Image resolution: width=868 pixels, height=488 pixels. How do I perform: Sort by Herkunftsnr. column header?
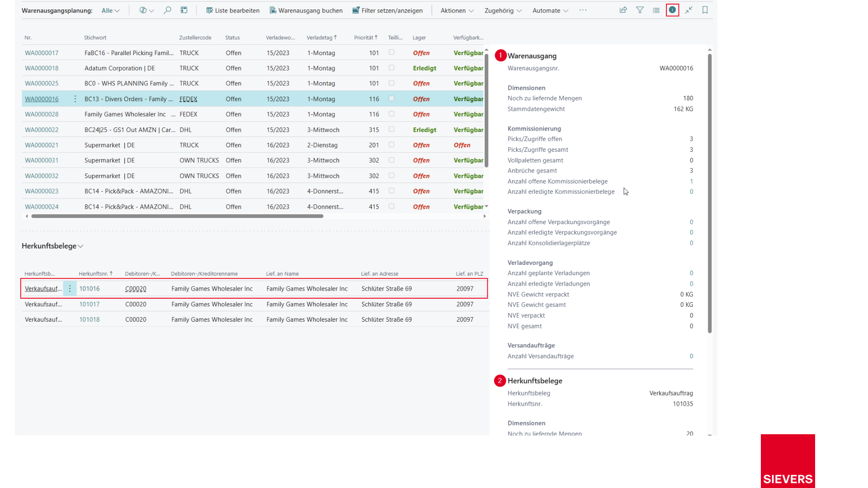pyautogui.click(x=95, y=273)
